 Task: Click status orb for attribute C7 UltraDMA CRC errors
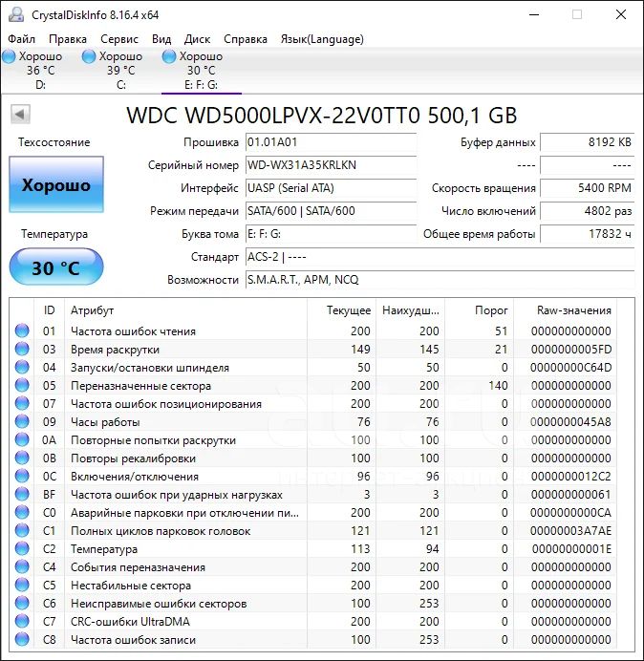pyautogui.click(x=22, y=622)
